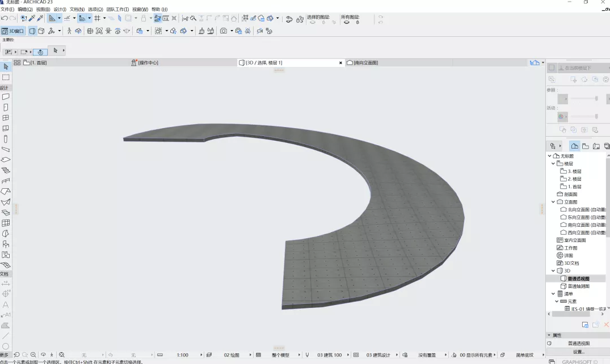Select the Zone tool in toolbox

[x=6, y=255]
